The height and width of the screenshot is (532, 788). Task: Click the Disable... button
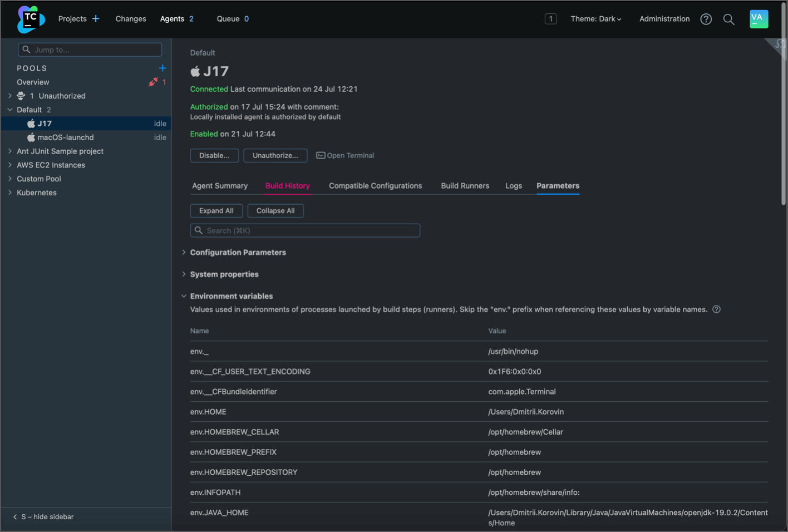click(214, 155)
